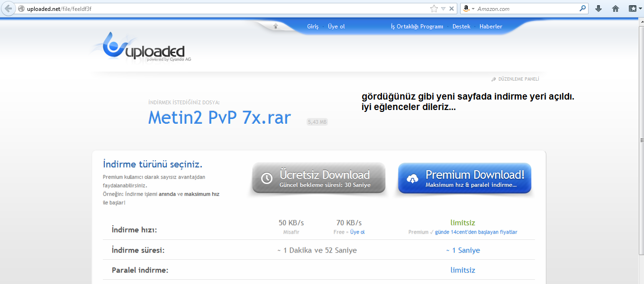This screenshot has width=644, height=284.
Task: Click the ~ 1 Dakika ve 52 Saniye text
Action: click(x=317, y=250)
